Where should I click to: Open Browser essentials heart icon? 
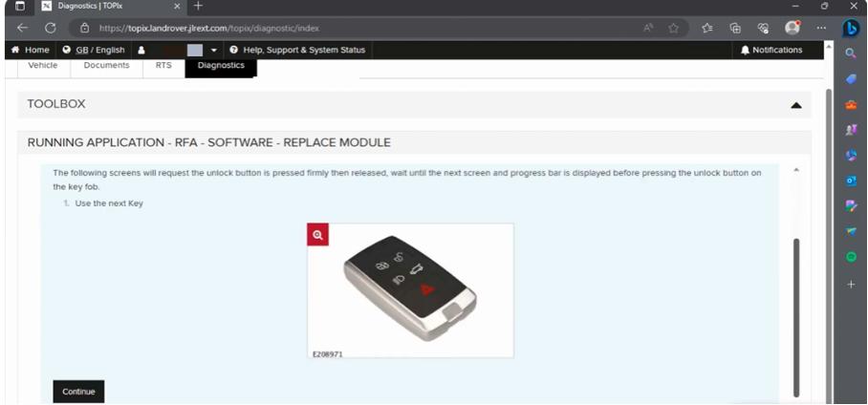click(x=764, y=28)
